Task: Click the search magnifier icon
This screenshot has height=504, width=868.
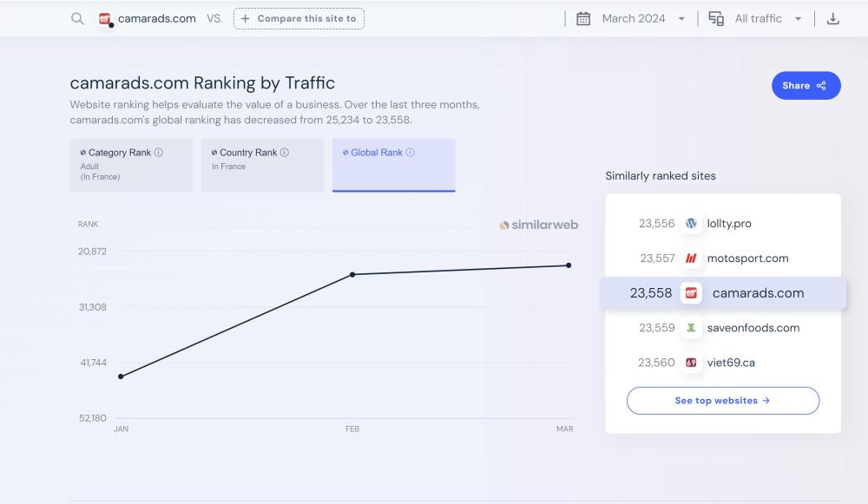Action: click(77, 19)
